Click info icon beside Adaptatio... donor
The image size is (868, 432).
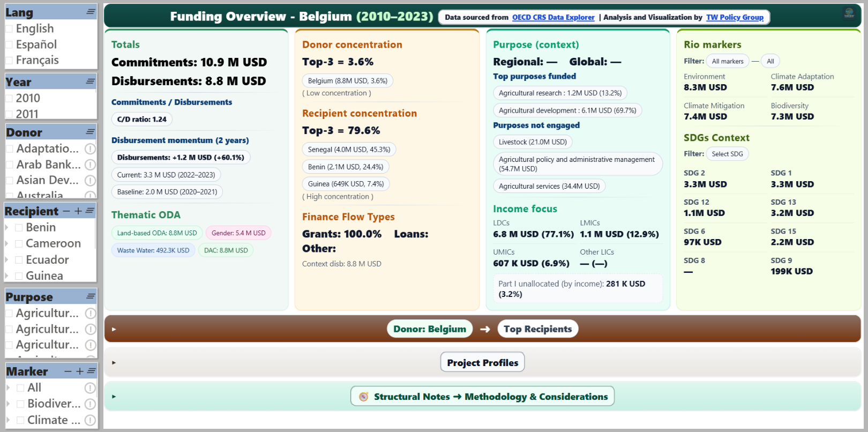pyautogui.click(x=91, y=148)
